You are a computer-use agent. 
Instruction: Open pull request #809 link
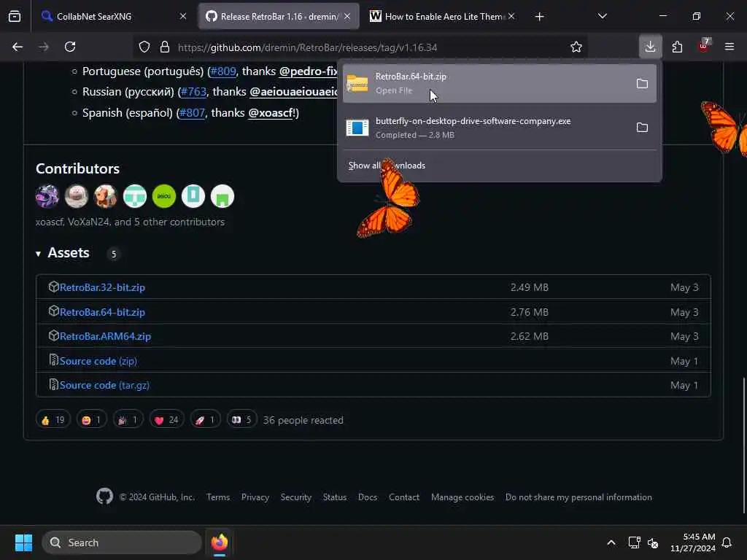point(223,71)
